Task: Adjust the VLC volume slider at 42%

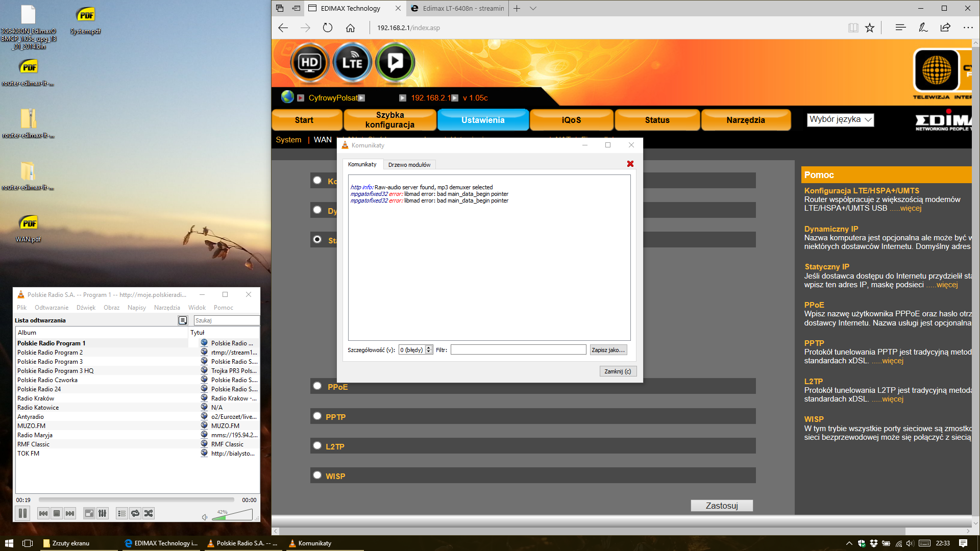Action: (232, 515)
